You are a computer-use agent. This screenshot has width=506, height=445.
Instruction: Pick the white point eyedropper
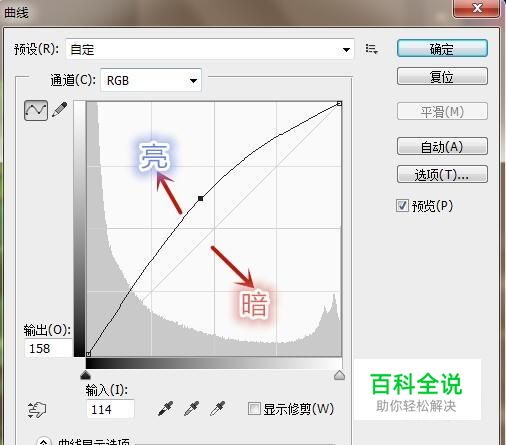click(x=218, y=409)
